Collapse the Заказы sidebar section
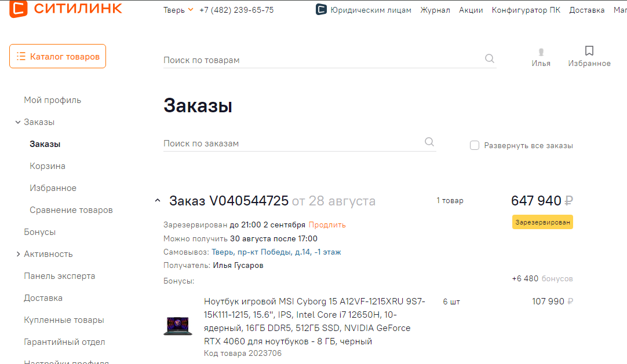The image size is (627, 364). pyautogui.click(x=17, y=122)
